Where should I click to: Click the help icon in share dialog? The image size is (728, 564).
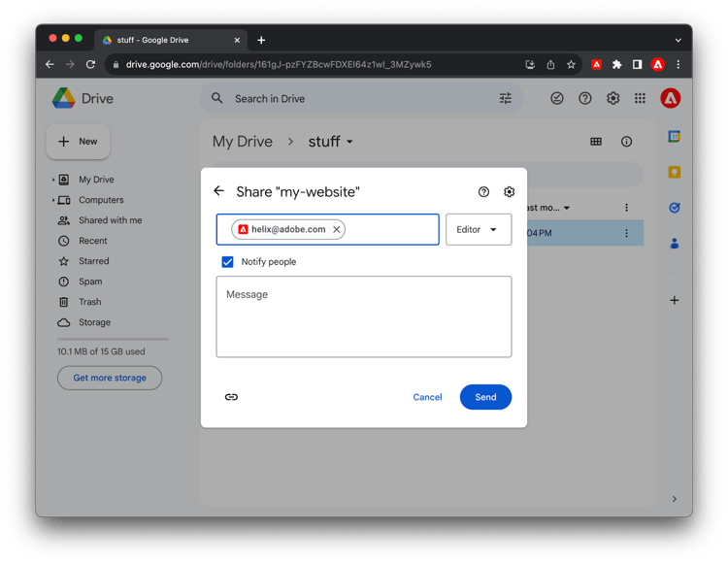point(483,192)
